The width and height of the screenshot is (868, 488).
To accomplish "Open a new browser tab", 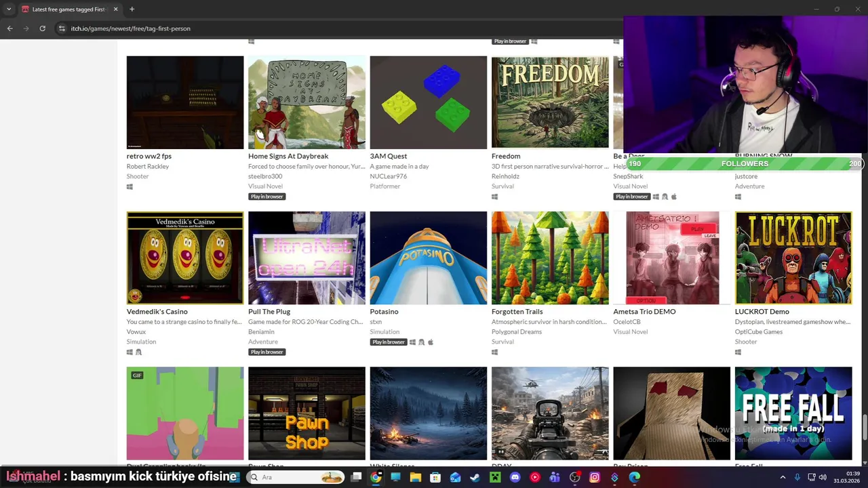I will point(132,9).
